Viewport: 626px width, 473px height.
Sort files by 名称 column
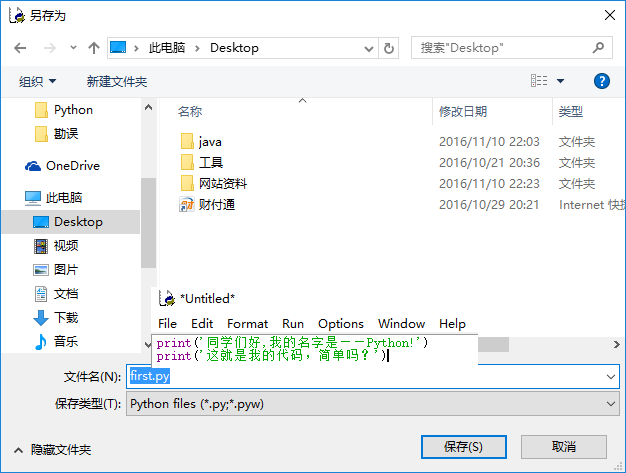tap(190, 111)
